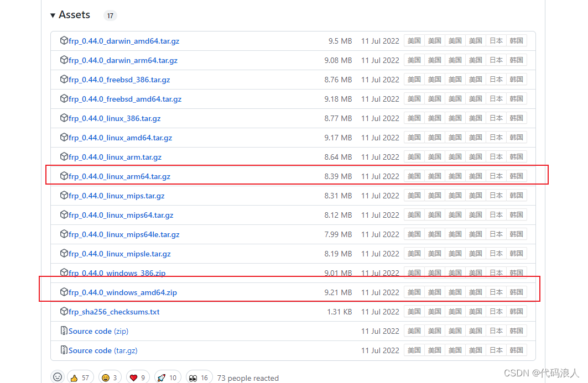The height and width of the screenshot is (383, 588).
Task: Click the package icon for linux_mips64le.tar.gz
Action: [x=64, y=234]
